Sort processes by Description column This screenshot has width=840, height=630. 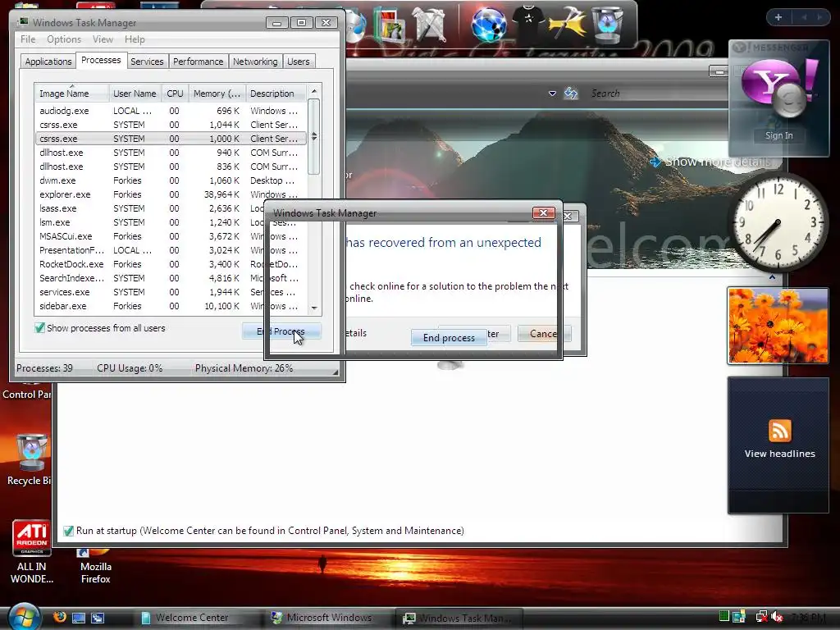point(276,94)
